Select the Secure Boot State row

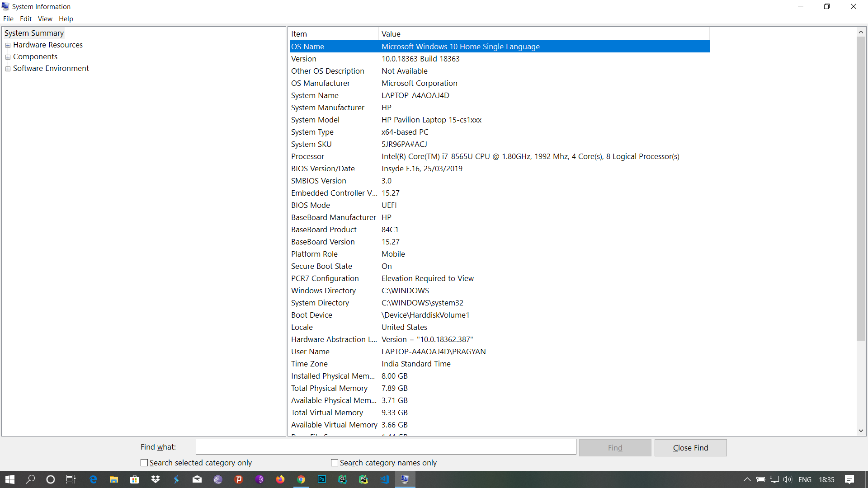point(500,266)
